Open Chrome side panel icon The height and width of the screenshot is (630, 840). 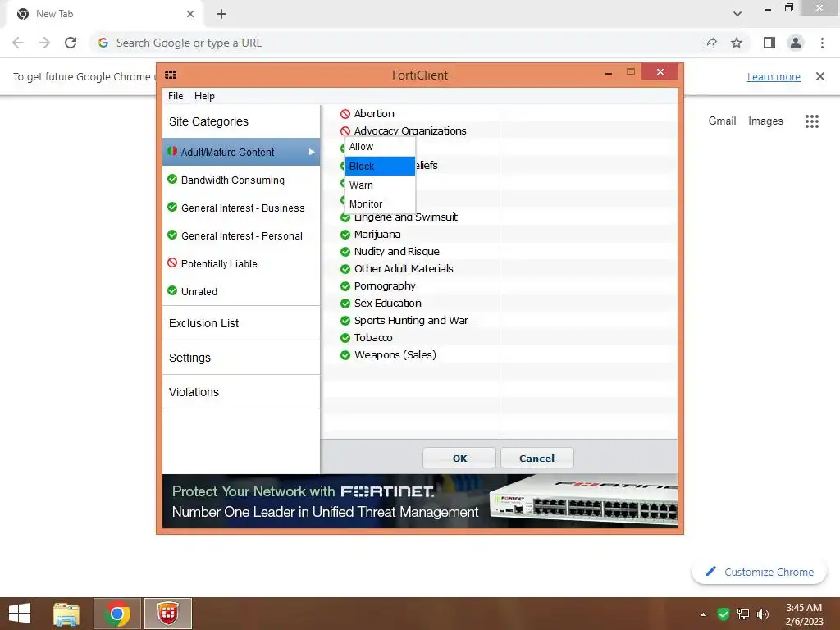[x=769, y=43]
